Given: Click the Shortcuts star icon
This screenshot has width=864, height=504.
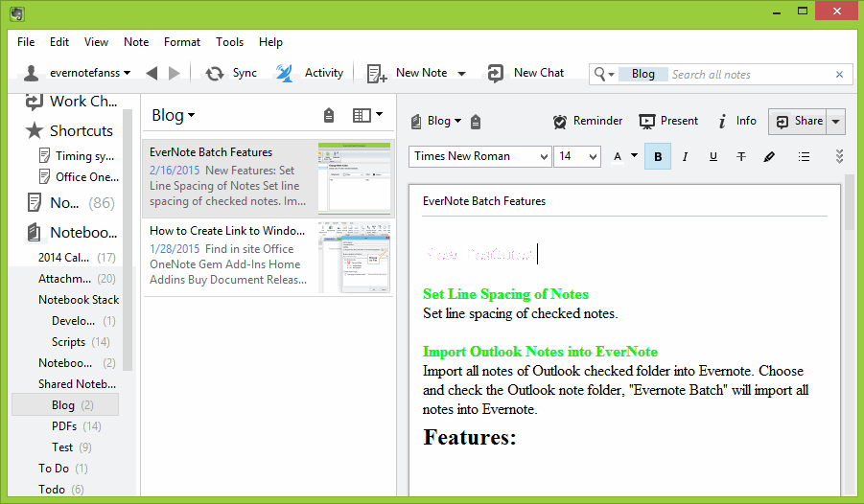Looking at the screenshot, I should 35,130.
